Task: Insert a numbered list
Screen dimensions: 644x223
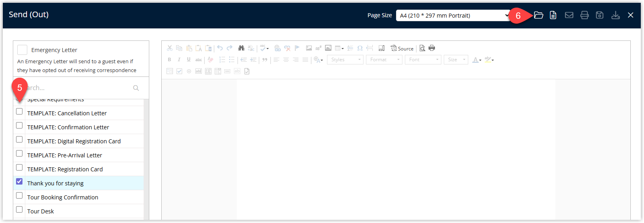Action: tap(222, 60)
